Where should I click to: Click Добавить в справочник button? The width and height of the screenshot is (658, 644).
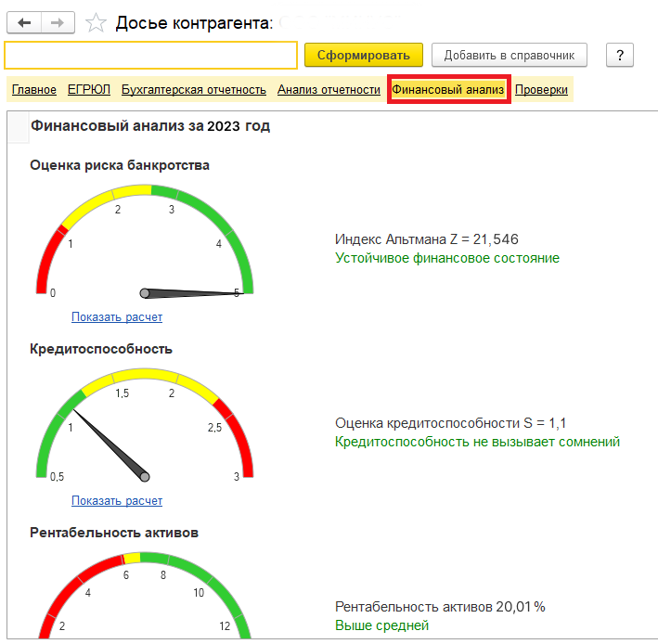(x=509, y=55)
